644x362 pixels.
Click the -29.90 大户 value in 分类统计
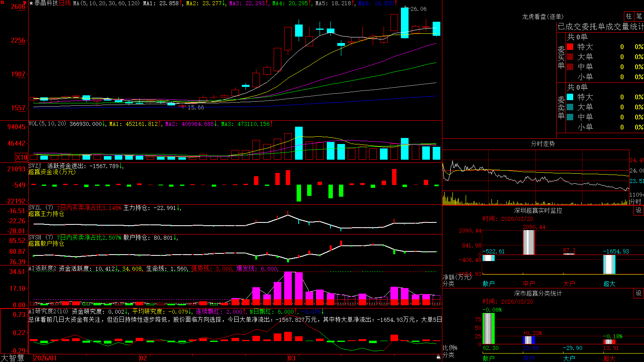(572, 348)
